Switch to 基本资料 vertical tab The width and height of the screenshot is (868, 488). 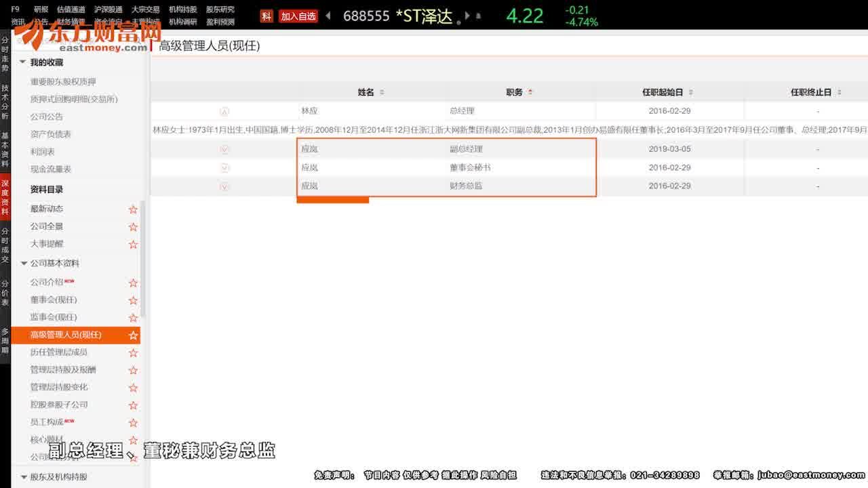click(5, 150)
